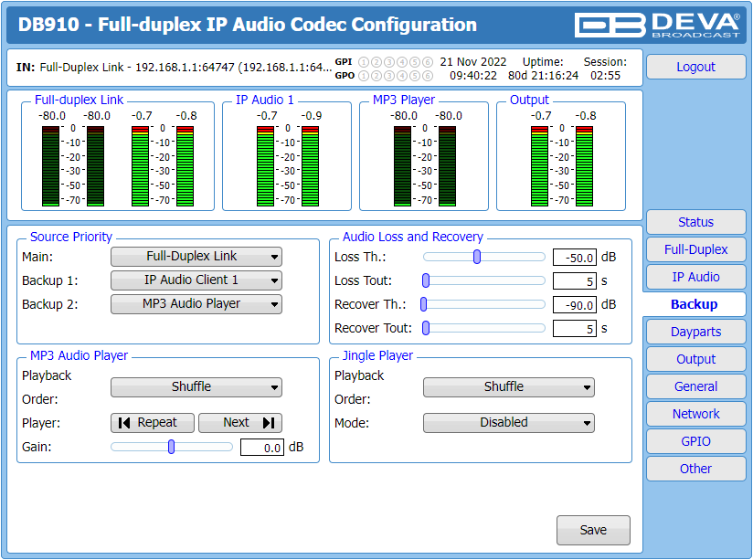Image resolution: width=753 pixels, height=560 pixels.
Task: Select the Backup tab
Action: 695,304
